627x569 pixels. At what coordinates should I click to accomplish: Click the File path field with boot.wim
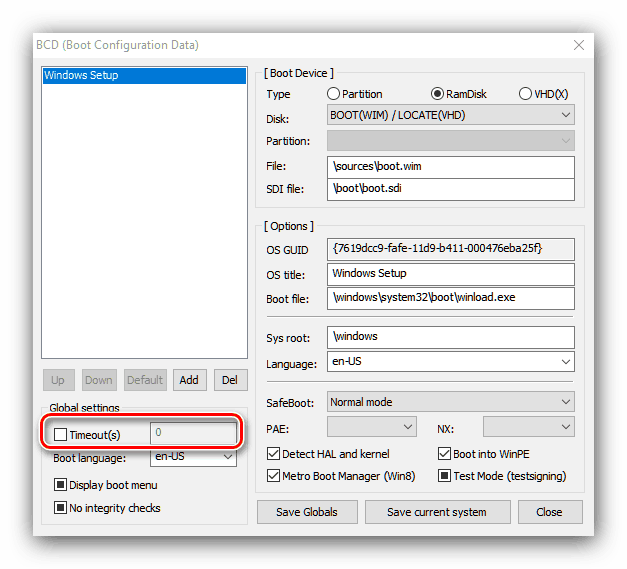coord(451,167)
